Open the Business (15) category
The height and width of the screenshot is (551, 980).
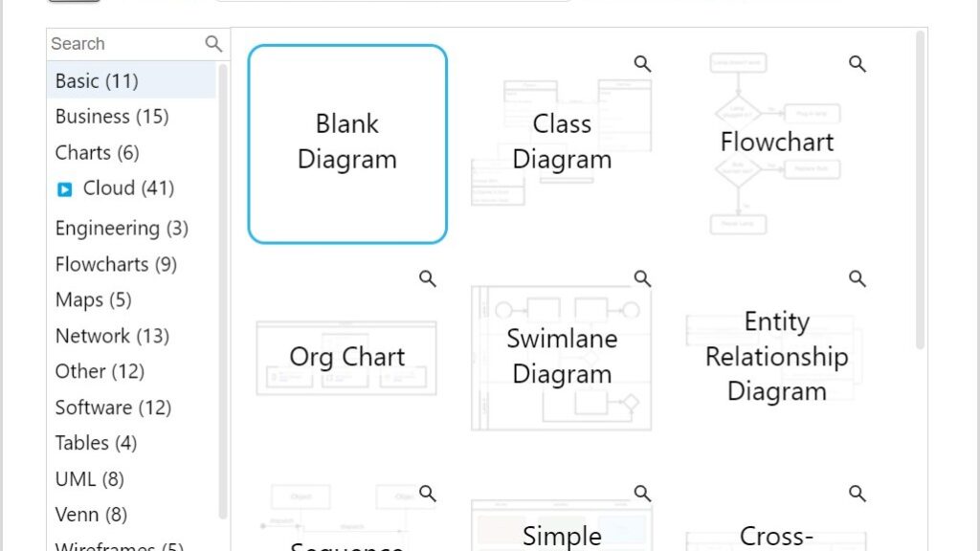tap(112, 117)
